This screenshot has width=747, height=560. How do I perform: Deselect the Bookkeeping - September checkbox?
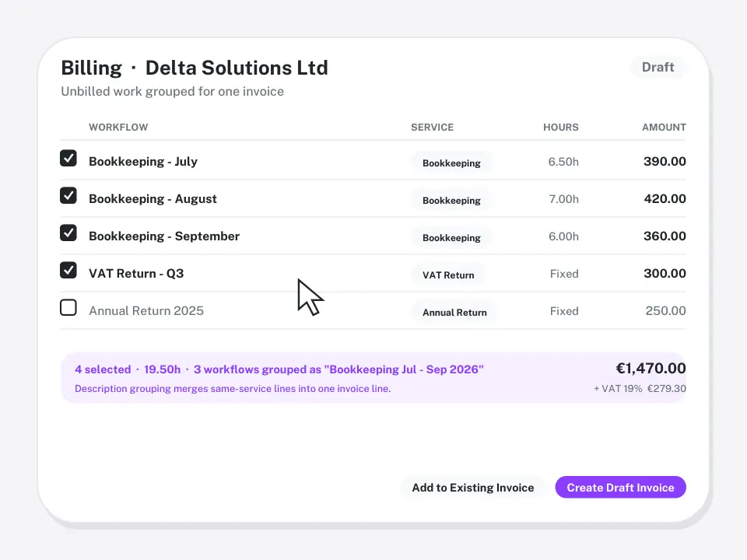68,233
